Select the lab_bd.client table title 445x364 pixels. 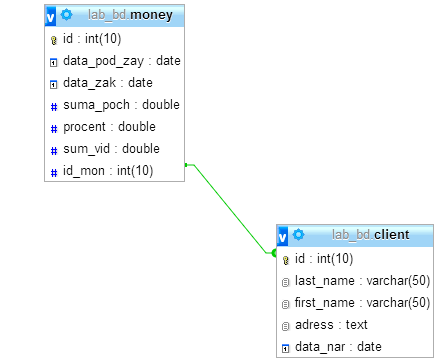(370, 235)
